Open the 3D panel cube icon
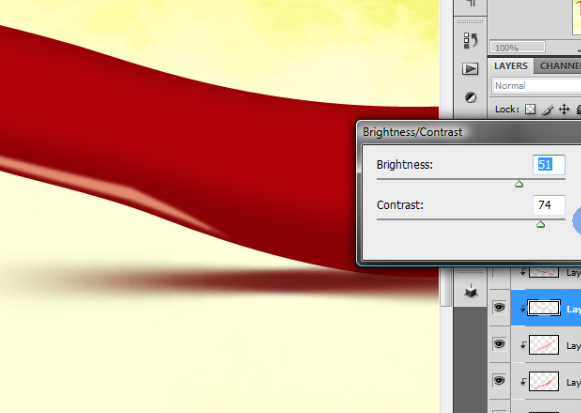This screenshot has width=581, height=413. click(x=471, y=291)
